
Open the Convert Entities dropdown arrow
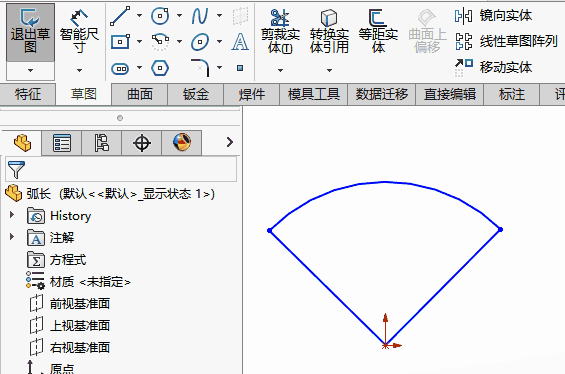pos(329,71)
